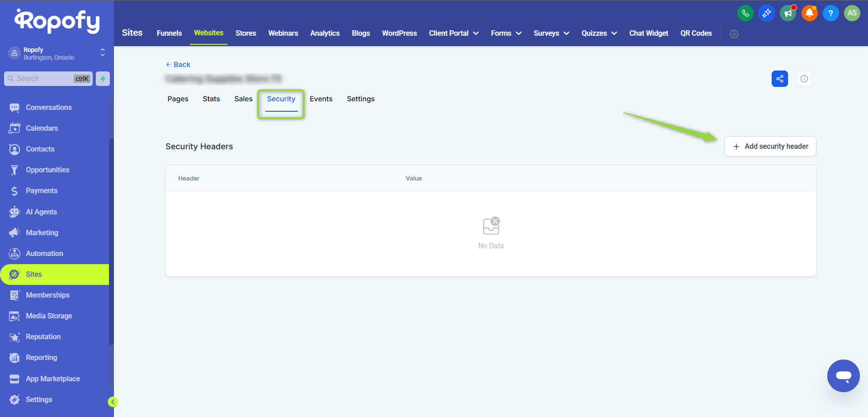Click the info circle icon
This screenshot has width=868, height=417.
click(804, 79)
